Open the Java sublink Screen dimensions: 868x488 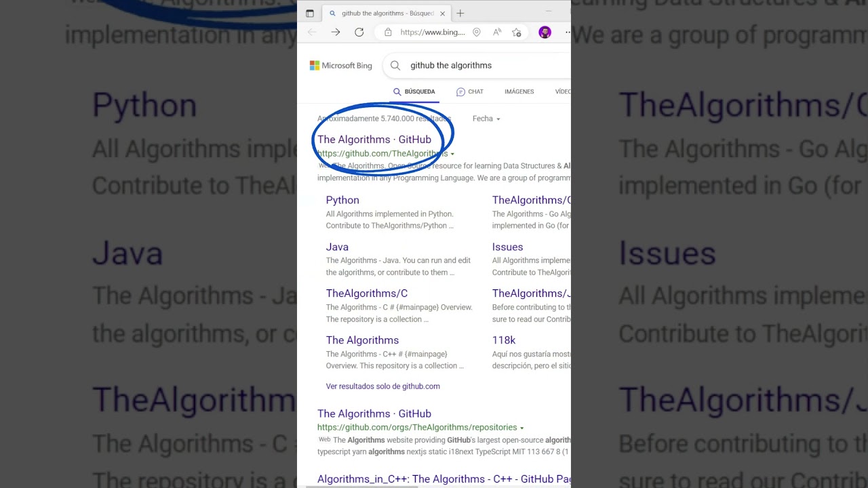tap(337, 247)
